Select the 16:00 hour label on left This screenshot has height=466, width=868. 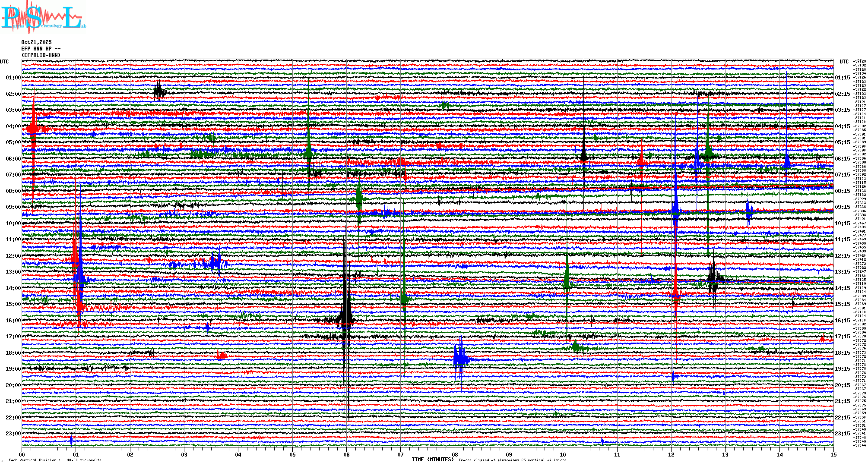[13, 321]
